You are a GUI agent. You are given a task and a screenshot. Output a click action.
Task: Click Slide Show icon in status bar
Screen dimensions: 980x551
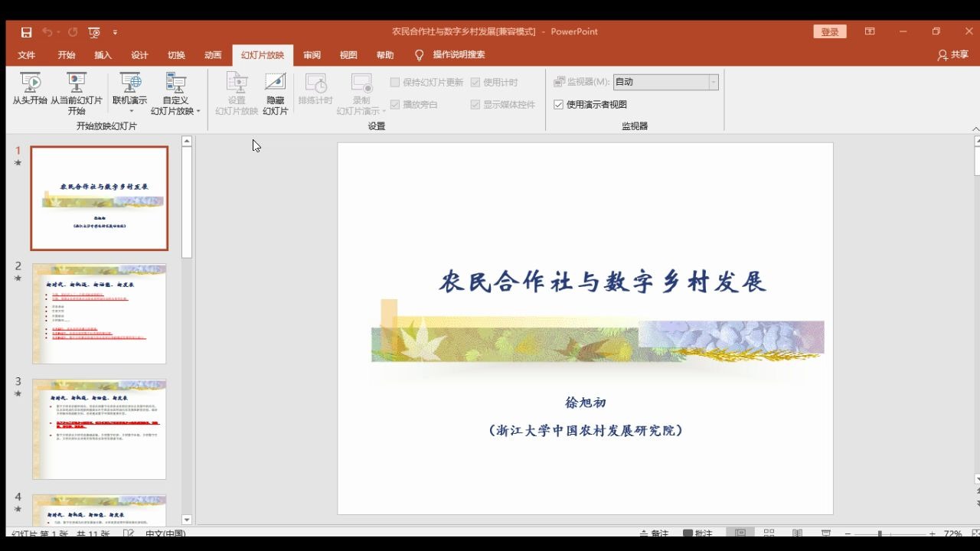tap(826, 533)
